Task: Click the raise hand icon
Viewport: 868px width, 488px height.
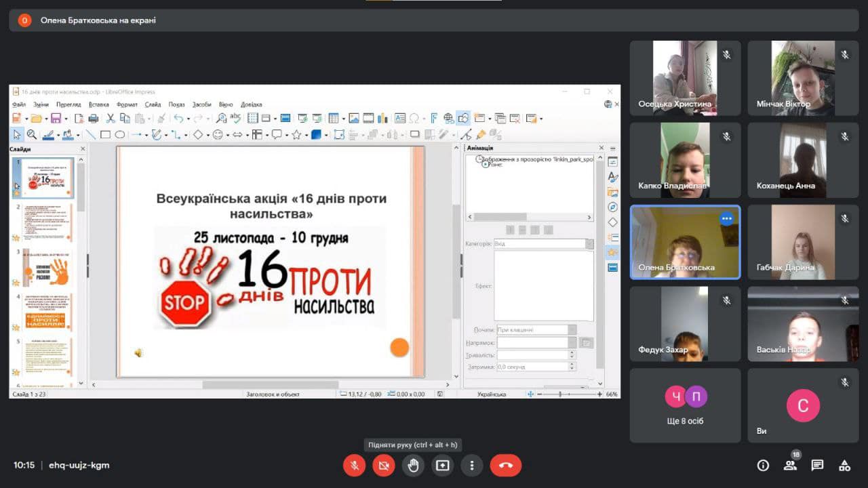Action: (x=413, y=465)
